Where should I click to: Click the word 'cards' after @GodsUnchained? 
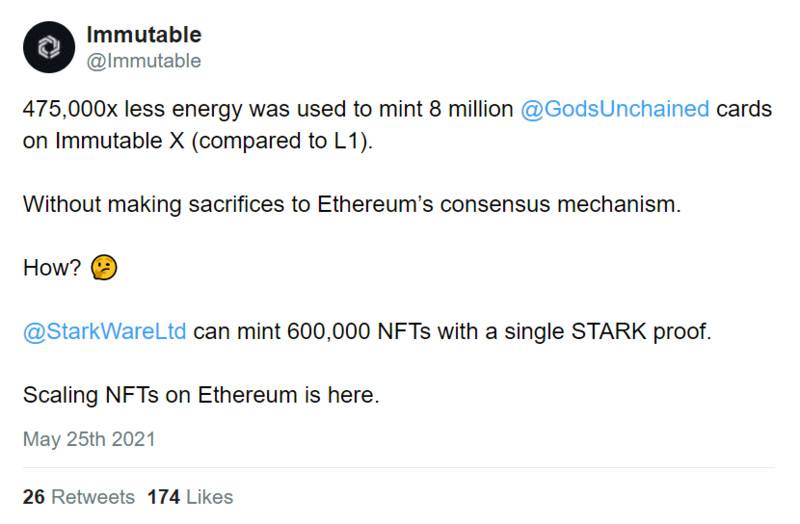coord(744,109)
